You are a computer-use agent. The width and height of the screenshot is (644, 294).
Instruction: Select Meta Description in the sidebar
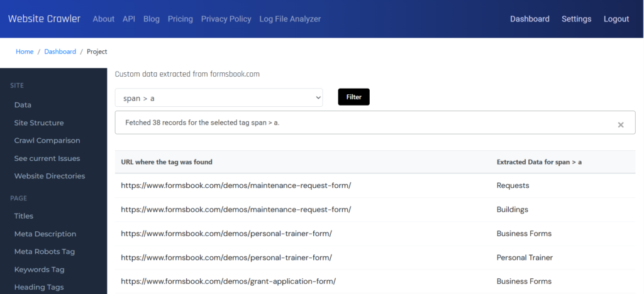click(x=45, y=234)
